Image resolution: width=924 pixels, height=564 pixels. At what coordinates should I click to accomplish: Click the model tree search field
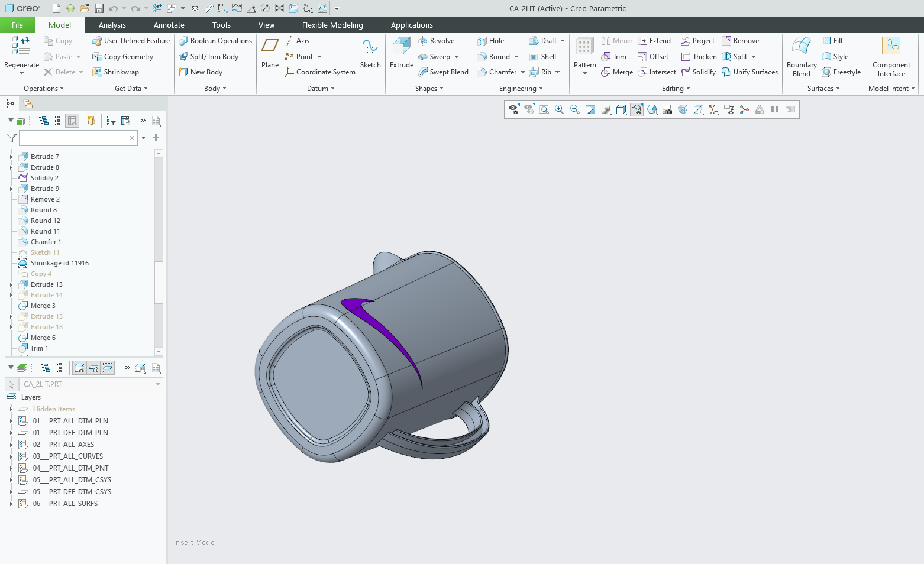pyautogui.click(x=74, y=138)
